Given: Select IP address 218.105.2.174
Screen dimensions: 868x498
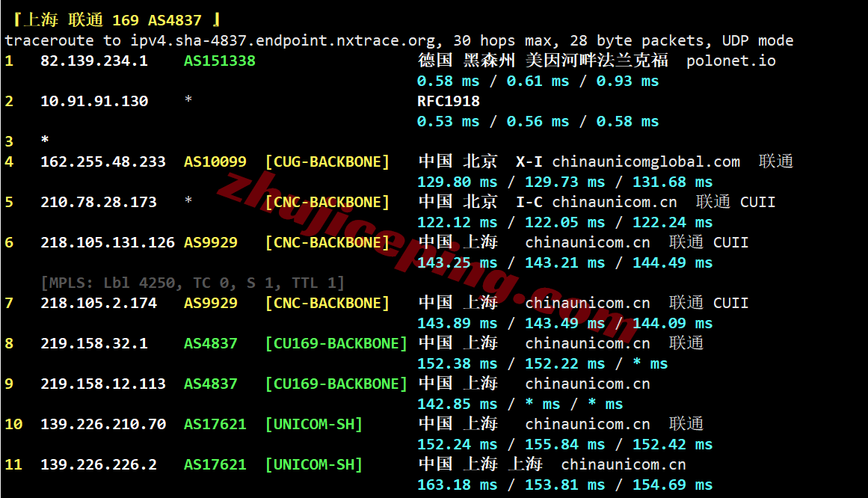Looking at the screenshot, I should point(99,303).
